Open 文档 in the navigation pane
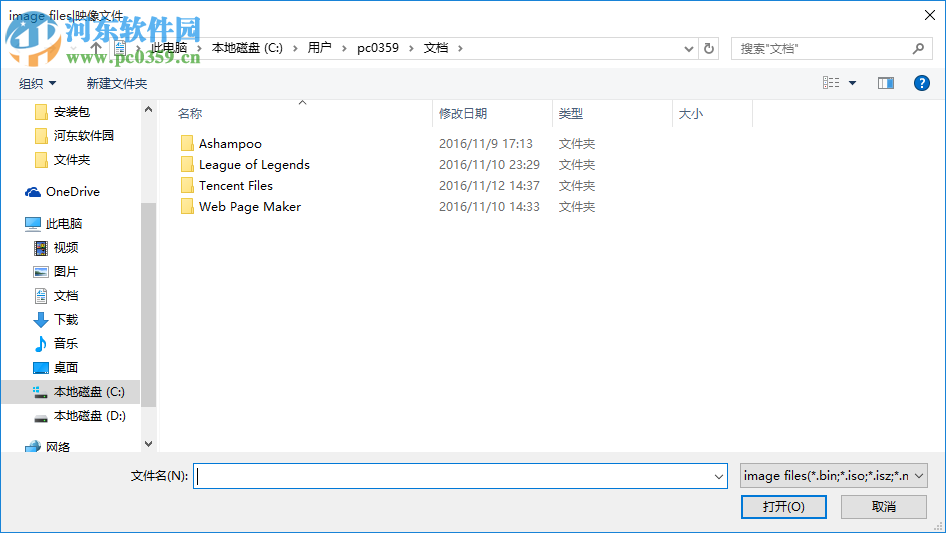The height and width of the screenshot is (533, 946). 56,296
